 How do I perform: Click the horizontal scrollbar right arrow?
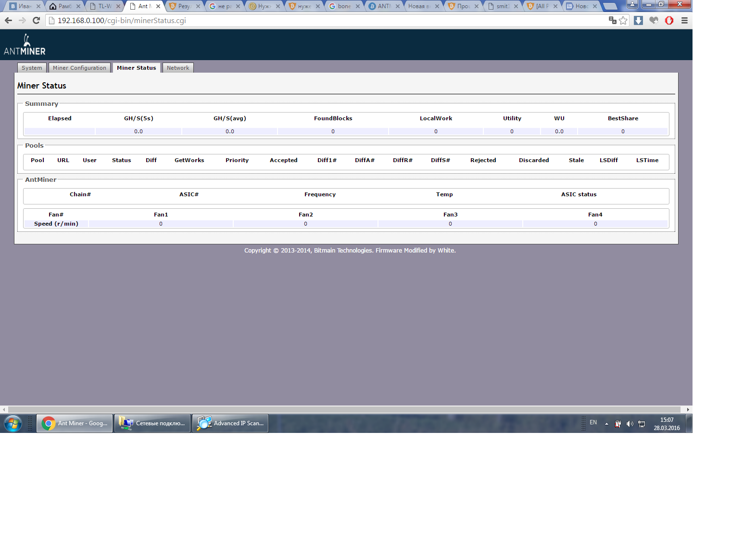pos(688,409)
